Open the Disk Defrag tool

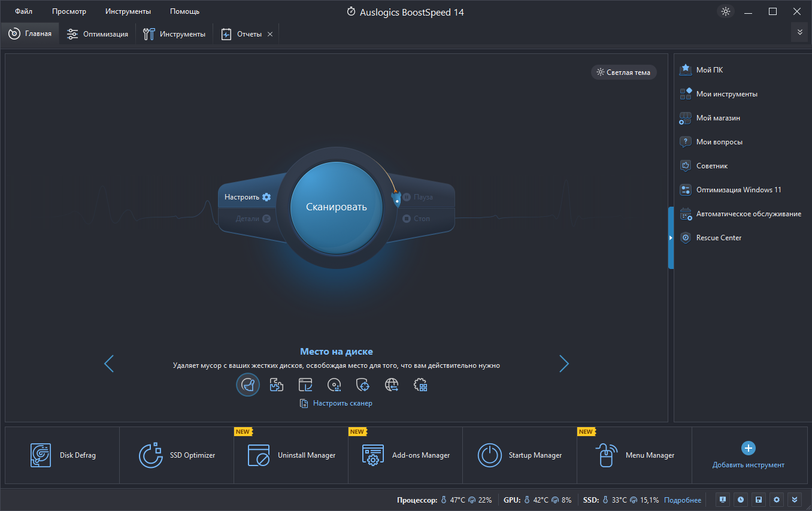62,455
